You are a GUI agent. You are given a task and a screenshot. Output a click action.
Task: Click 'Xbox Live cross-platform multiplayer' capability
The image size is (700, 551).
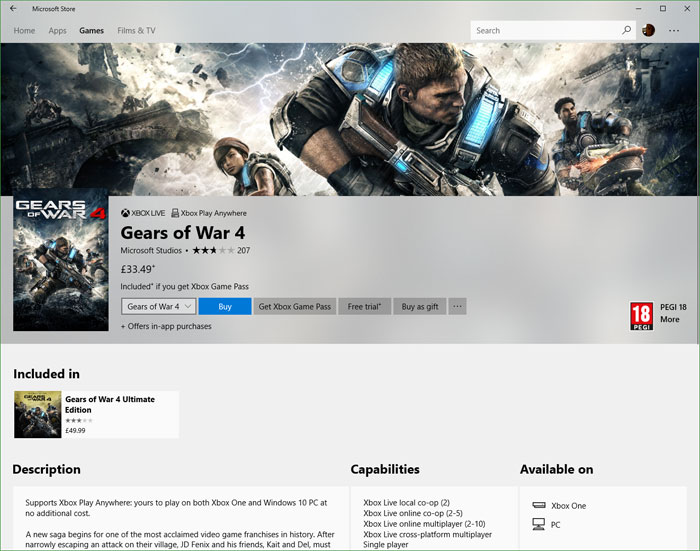[427, 534]
